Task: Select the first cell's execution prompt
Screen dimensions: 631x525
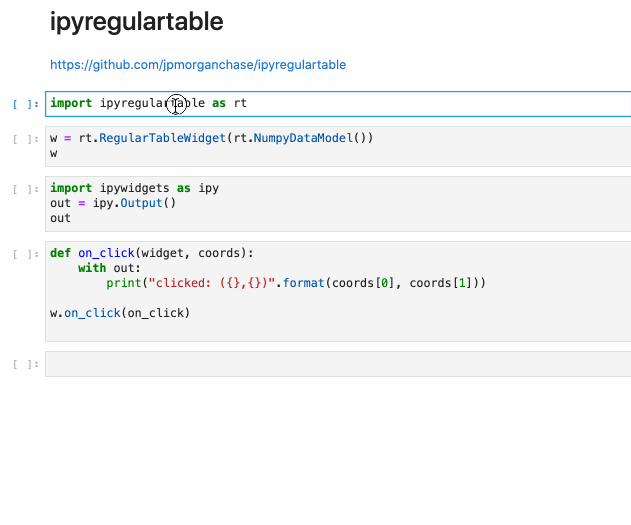Action: pos(27,104)
